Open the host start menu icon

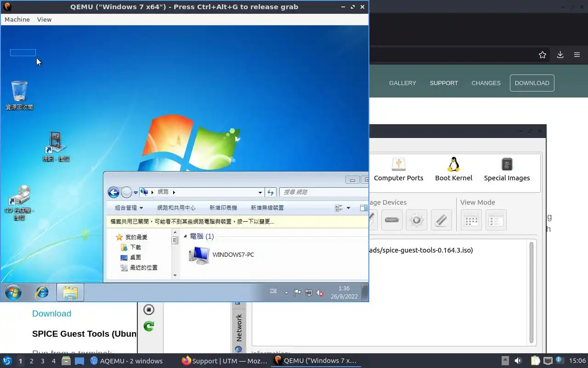(7, 361)
